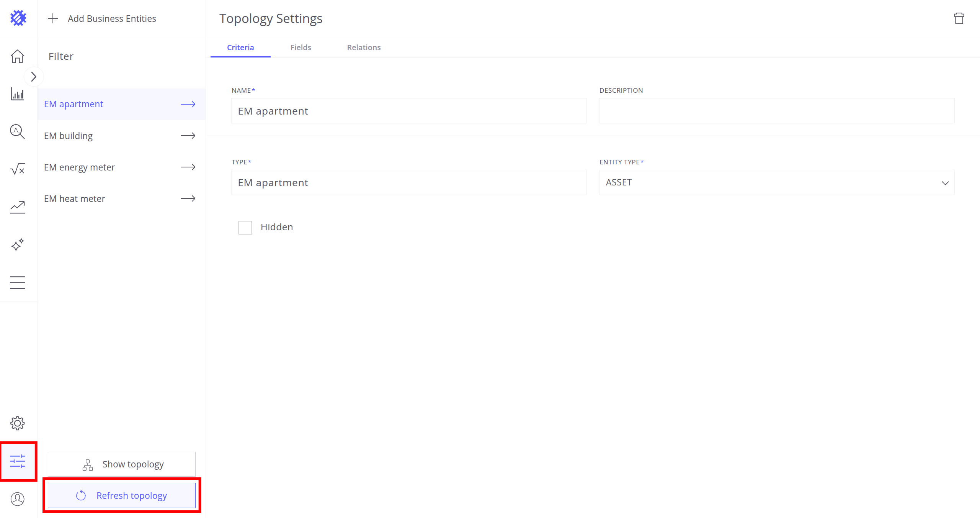Open the hamburger lines menu icon
The height and width of the screenshot is (518, 980).
17,282
